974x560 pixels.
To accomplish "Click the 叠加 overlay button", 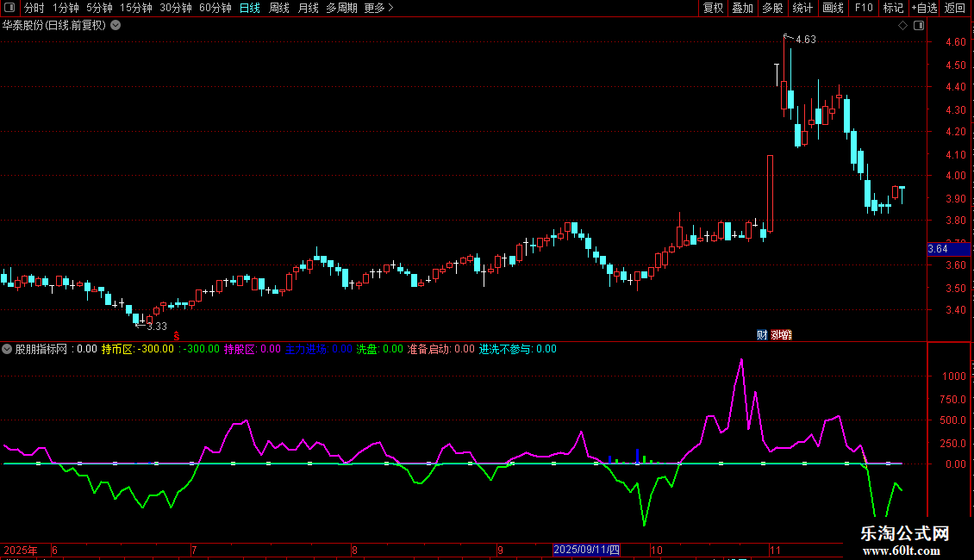I will coord(742,8).
